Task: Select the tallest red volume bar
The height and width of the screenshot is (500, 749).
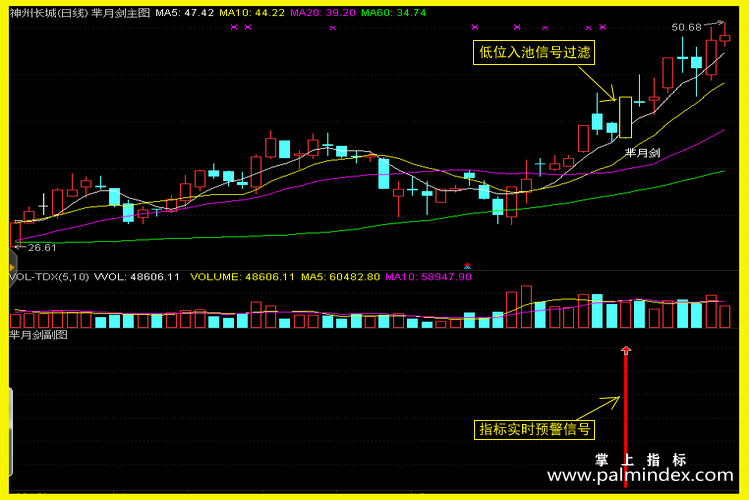Action: coord(526,307)
